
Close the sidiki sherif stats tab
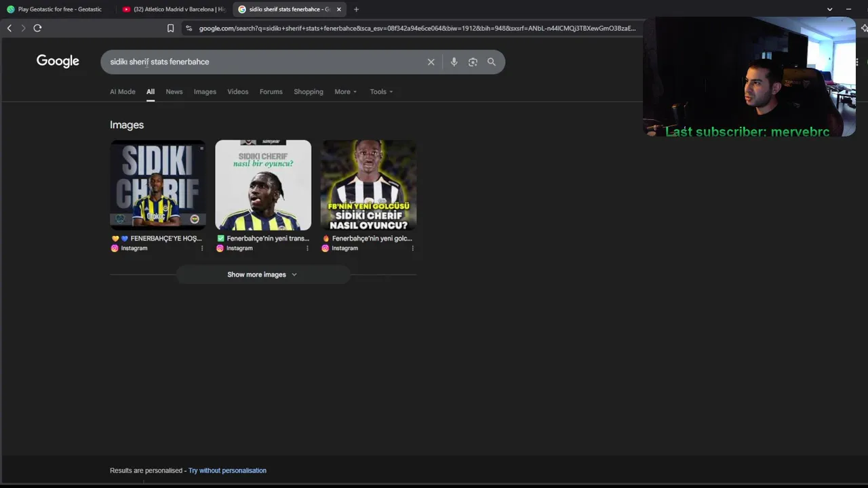[x=339, y=9]
